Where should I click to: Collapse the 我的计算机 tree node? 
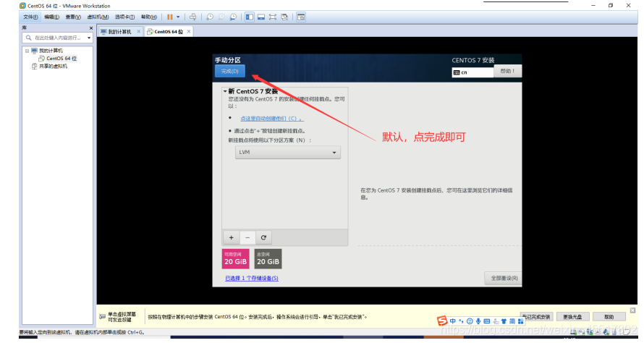pos(27,51)
